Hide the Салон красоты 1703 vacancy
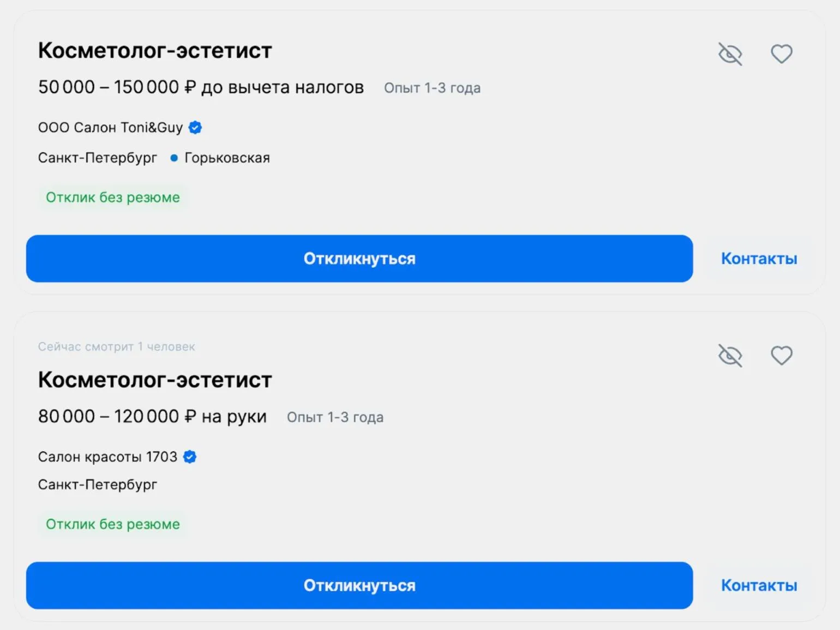 tap(730, 356)
